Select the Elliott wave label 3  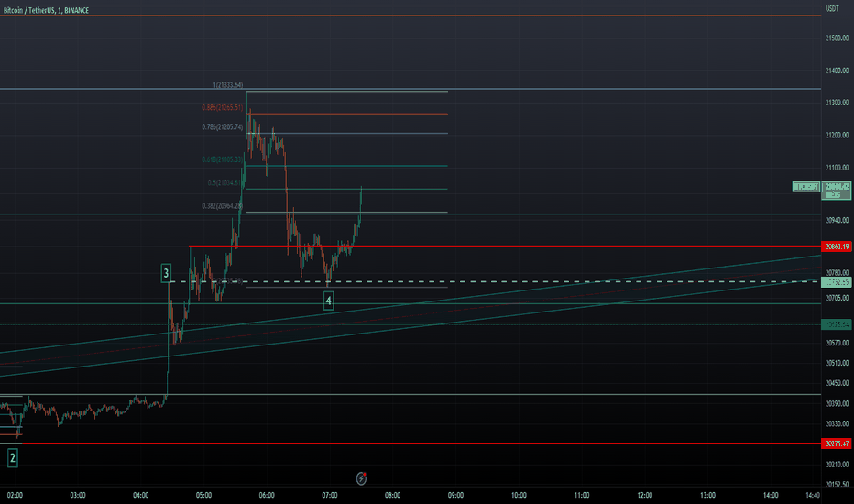[x=166, y=273]
